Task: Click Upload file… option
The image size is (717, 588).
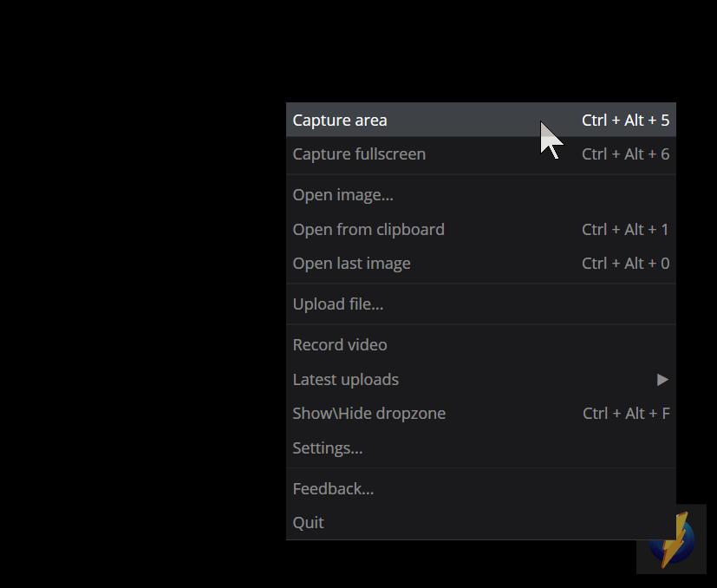Action: (x=337, y=304)
